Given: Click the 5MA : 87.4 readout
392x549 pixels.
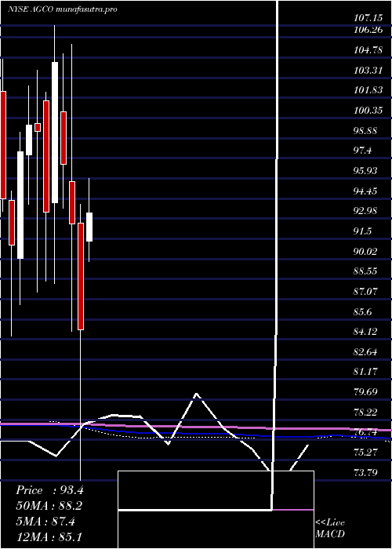Looking at the screenshot, I should (x=45, y=522).
